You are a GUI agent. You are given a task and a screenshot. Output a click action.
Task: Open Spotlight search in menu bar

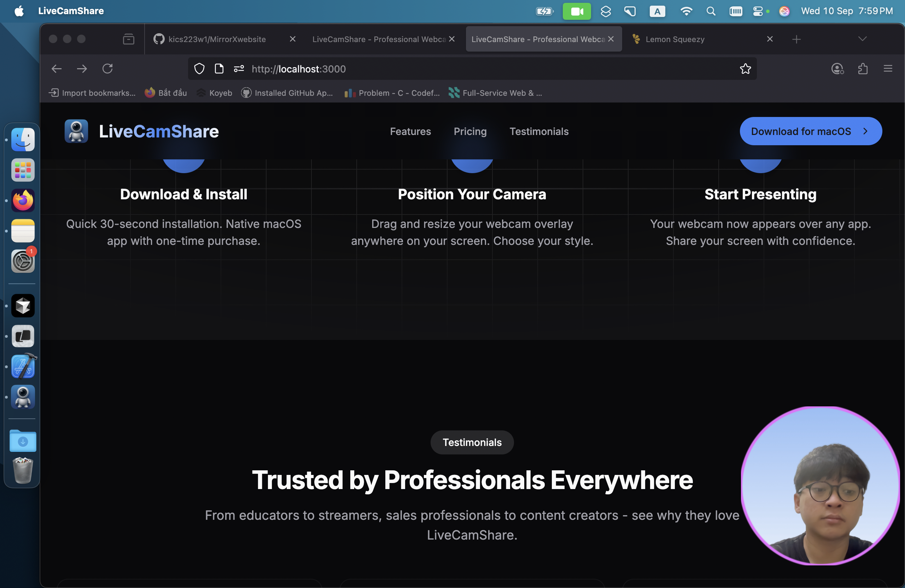(x=711, y=11)
